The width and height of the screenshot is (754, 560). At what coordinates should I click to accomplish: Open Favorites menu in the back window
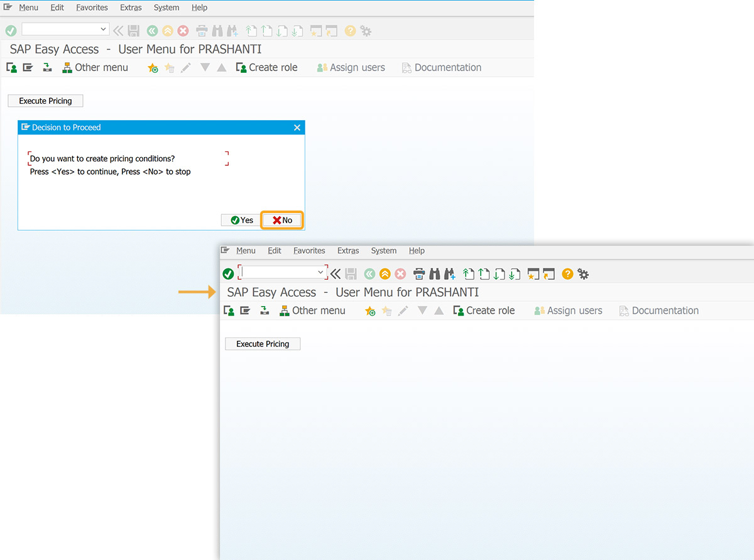(x=92, y=8)
